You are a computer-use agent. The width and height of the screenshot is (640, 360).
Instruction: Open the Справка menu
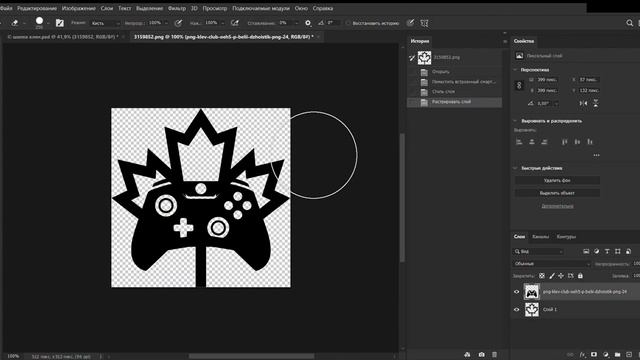click(x=322, y=8)
